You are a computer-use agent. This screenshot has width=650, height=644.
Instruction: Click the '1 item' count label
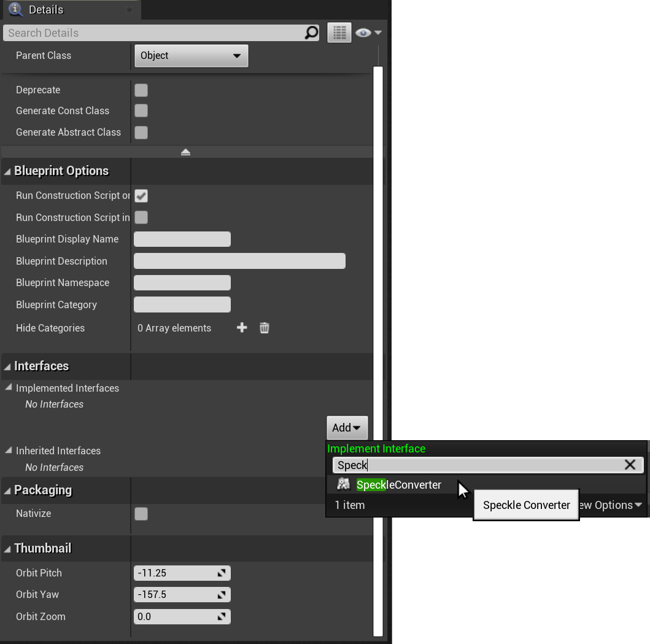[x=349, y=505]
